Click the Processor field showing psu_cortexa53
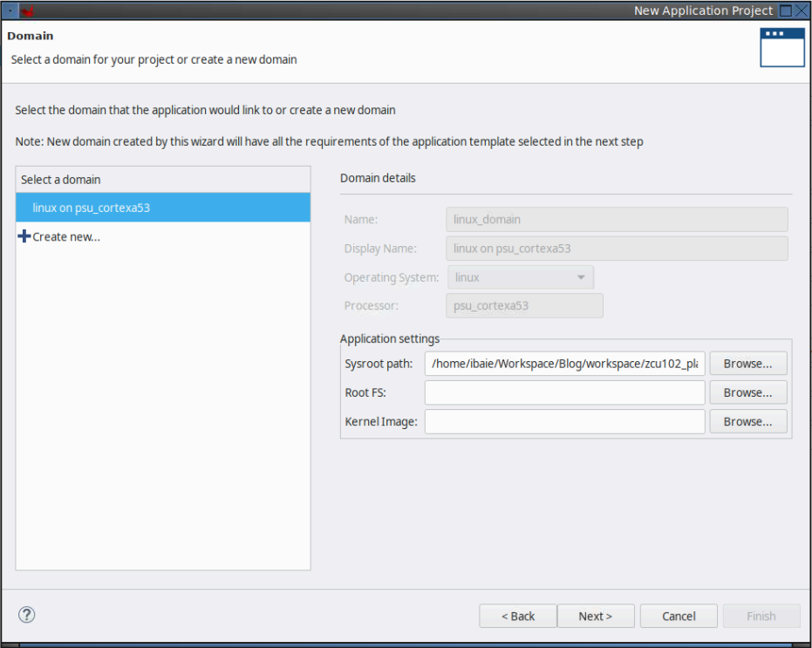Viewport: 812px width, 648px height. point(524,306)
